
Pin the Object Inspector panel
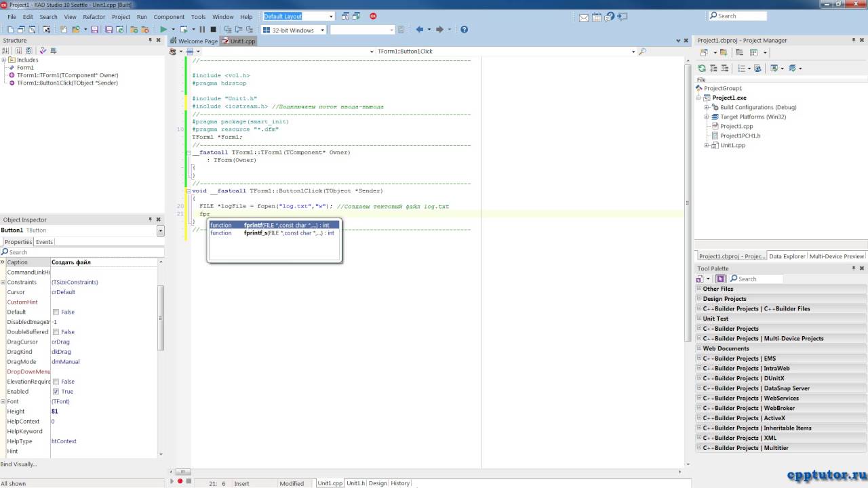click(x=151, y=220)
